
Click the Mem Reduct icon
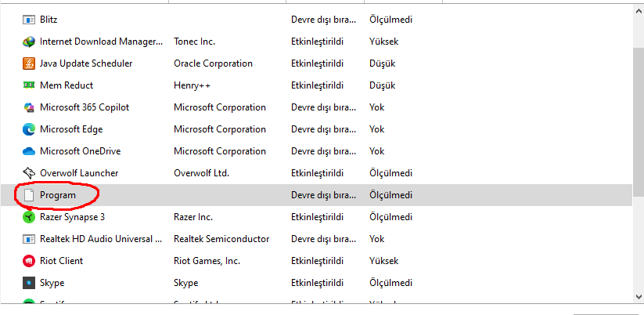click(x=29, y=85)
